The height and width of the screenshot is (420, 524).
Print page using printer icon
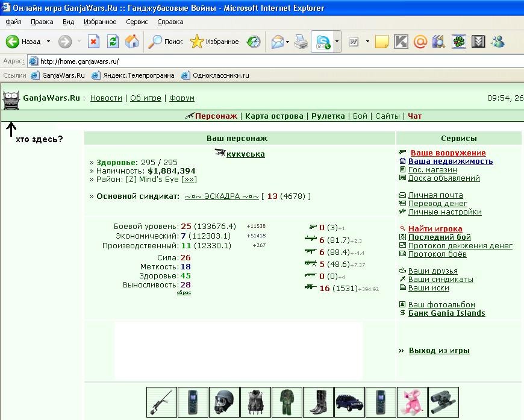301,42
